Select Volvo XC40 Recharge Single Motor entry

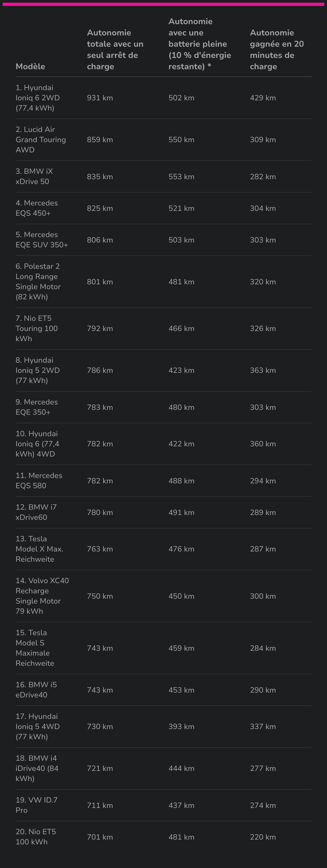pos(42,596)
